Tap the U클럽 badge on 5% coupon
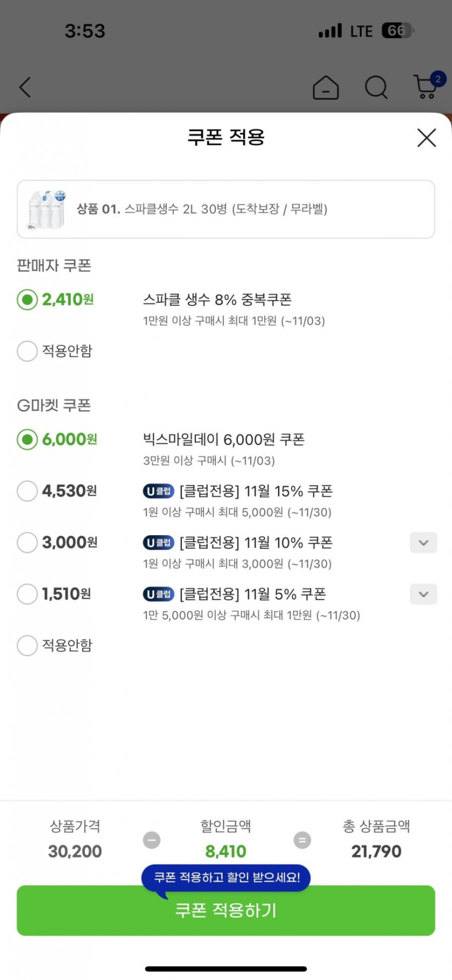The width and height of the screenshot is (452, 980). pyautogui.click(x=158, y=594)
